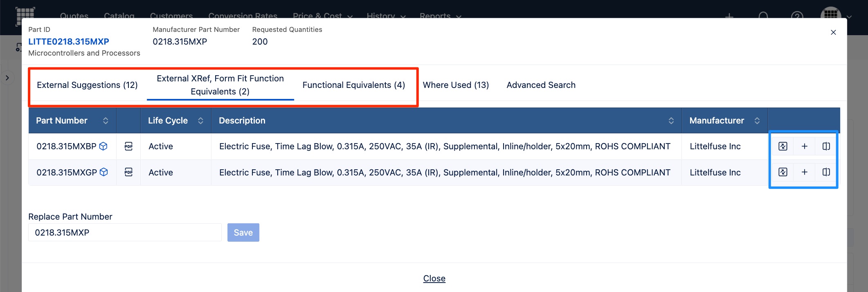Click replace icon for 0218.315MXBP row
Viewport: 868px width, 292px height.
(x=783, y=146)
